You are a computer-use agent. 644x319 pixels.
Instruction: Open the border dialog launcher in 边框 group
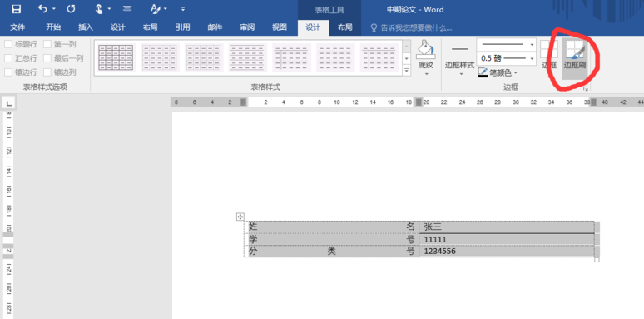point(584,88)
